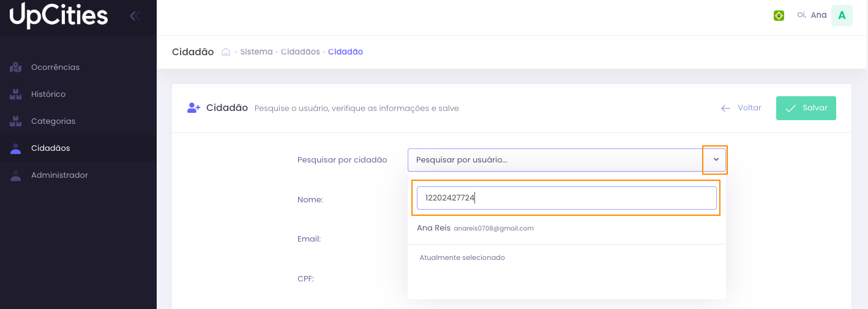Click 'Atualmente selecionado' label

pyautogui.click(x=462, y=257)
